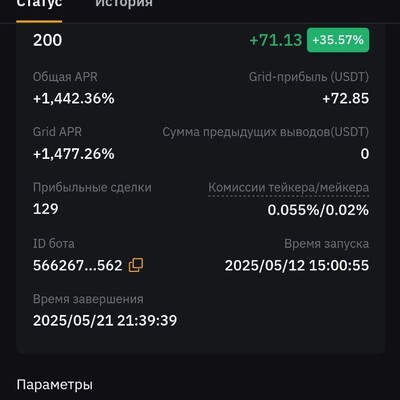The height and width of the screenshot is (400, 400).
Task: Switch to the Статус tab
Action: [x=39, y=4]
